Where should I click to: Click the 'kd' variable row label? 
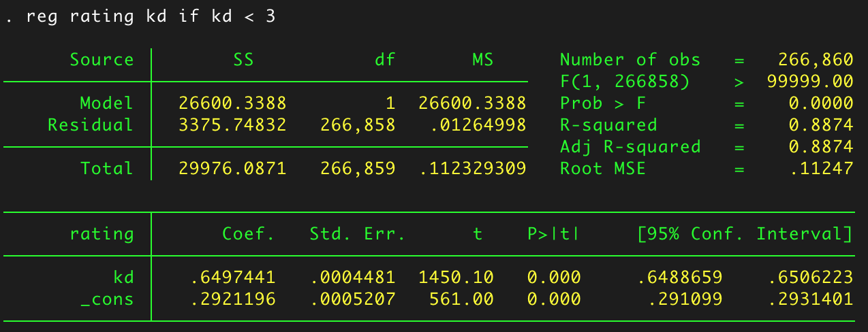coord(123,278)
